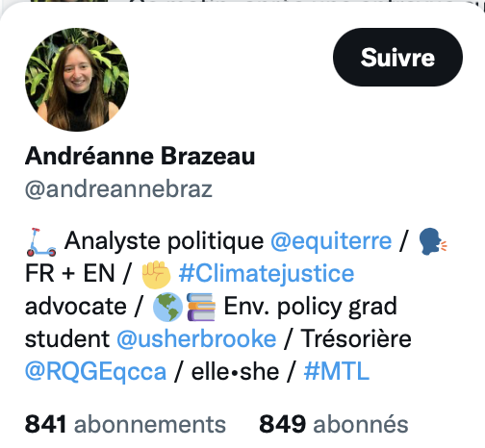Screen dimensions: 485x448
Task: Open Andréanne Brazeau's profile picture
Action: [x=77, y=80]
